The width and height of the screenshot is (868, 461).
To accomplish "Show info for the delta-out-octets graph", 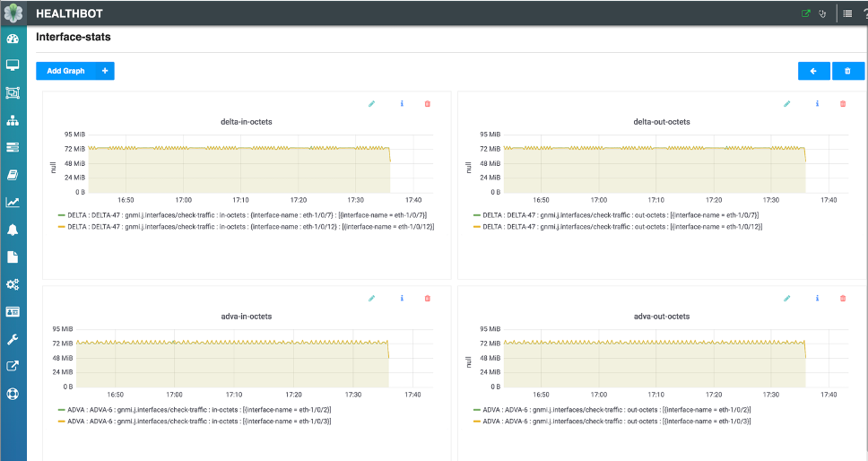I will click(817, 104).
